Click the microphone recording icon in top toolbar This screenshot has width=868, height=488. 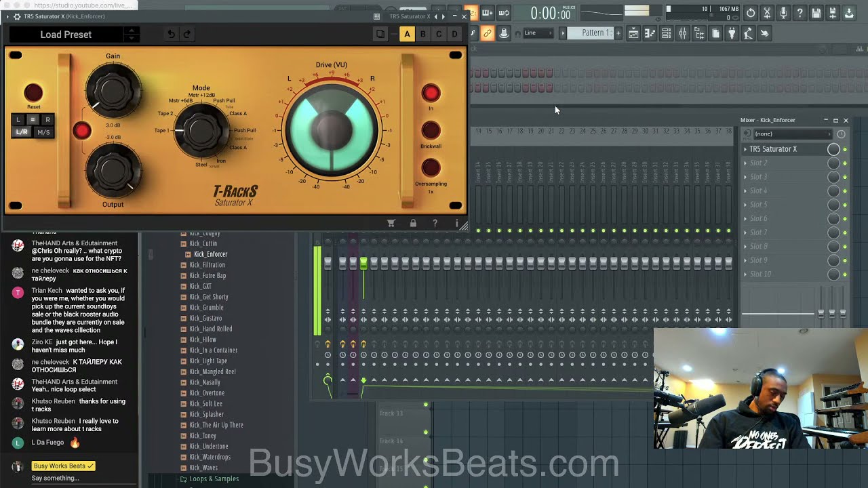click(x=783, y=13)
